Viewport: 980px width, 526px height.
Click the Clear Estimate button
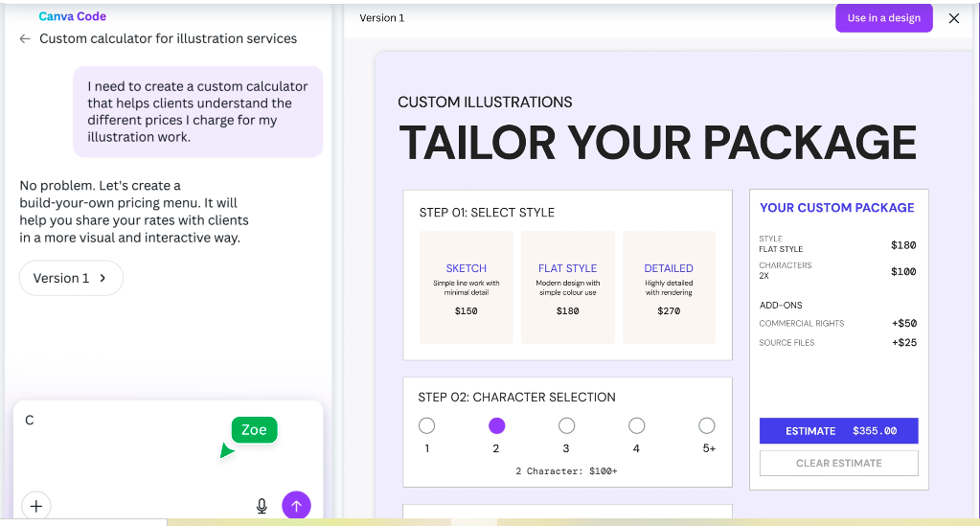(x=839, y=463)
